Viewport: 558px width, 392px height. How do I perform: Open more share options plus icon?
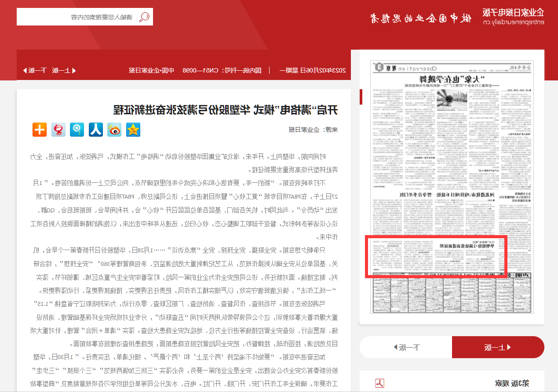(x=40, y=129)
